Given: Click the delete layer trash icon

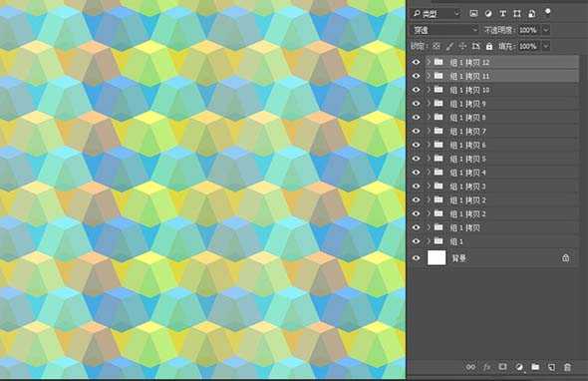Looking at the screenshot, I should (x=567, y=367).
